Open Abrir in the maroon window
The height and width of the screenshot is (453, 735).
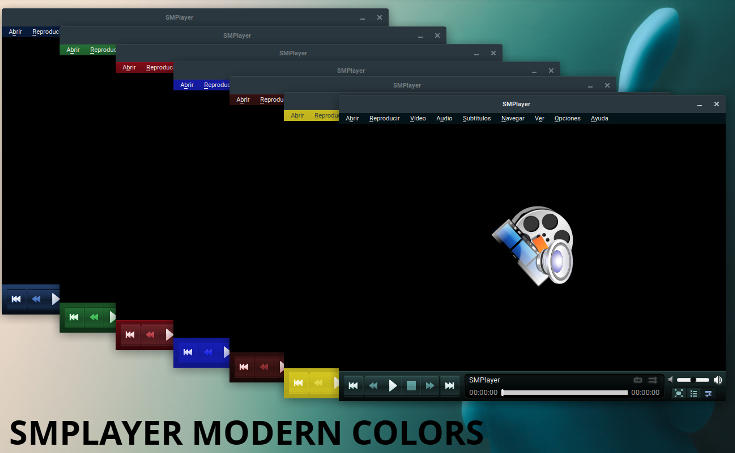243,100
